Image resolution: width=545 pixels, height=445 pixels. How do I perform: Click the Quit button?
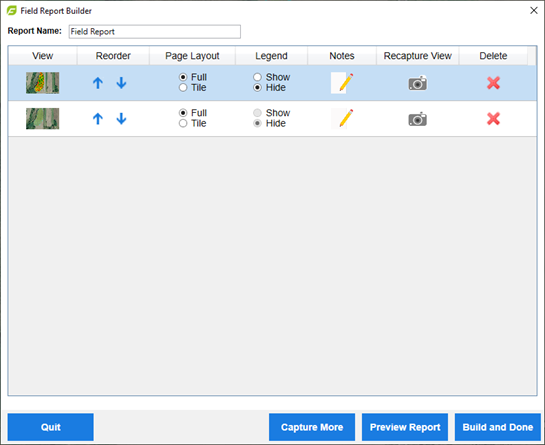(x=51, y=427)
